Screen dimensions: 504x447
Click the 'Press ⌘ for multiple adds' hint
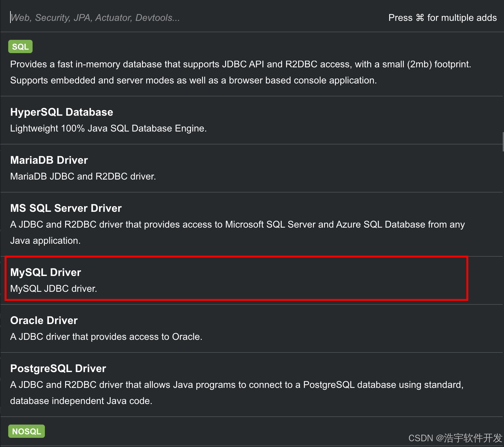coord(442,18)
